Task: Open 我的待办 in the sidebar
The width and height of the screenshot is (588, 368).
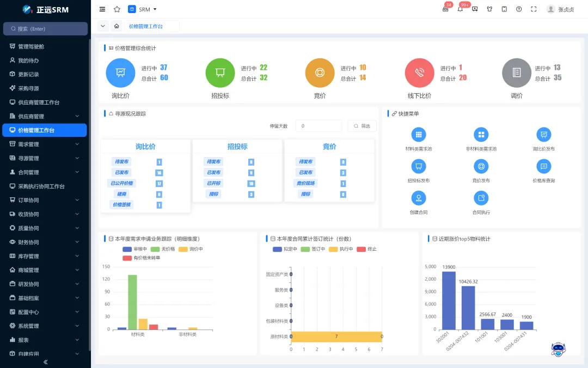Action: click(45, 61)
